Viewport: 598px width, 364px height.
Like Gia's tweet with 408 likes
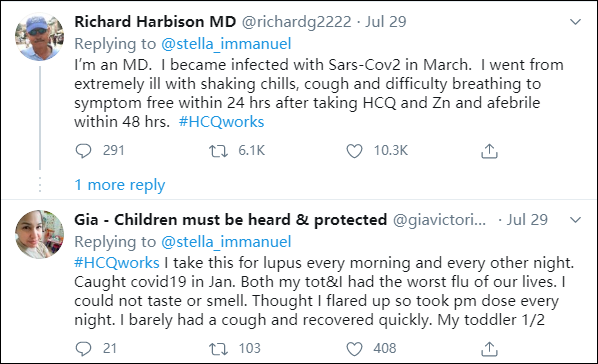(x=354, y=349)
